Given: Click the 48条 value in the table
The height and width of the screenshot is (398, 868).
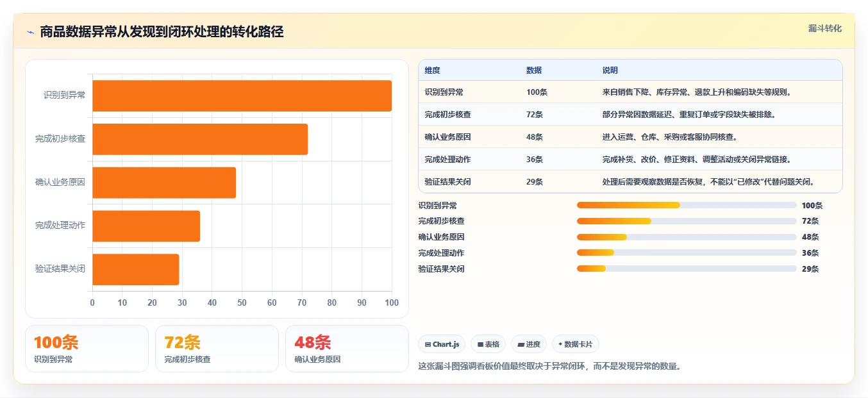Looking at the screenshot, I should pyautogui.click(x=535, y=137).
